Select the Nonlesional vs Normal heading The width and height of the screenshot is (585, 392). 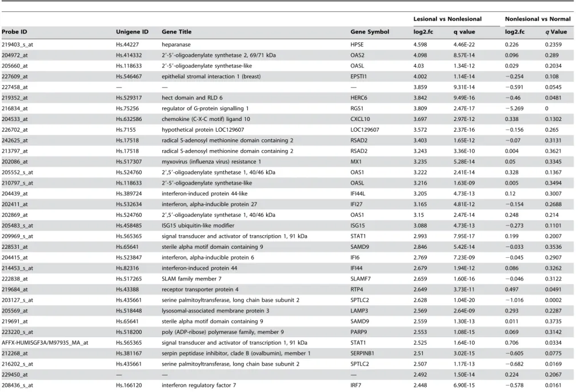[x=537, y=19]
